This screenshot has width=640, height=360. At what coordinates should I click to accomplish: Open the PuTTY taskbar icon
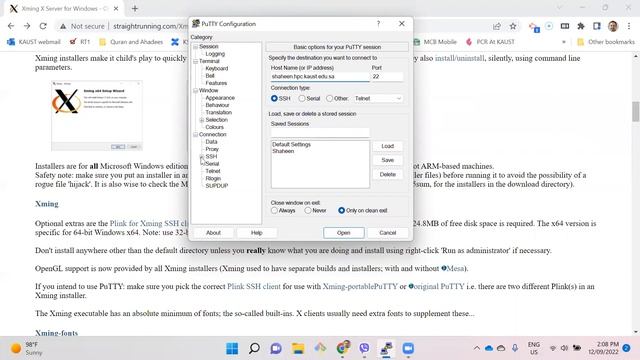[386, 349]
